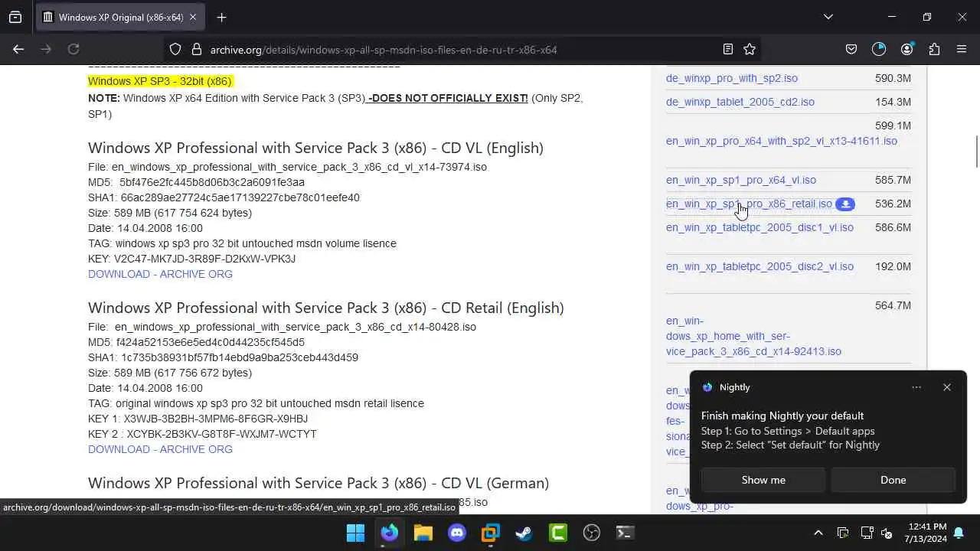Click the MD5 5bf476e2fc445b8d06b3c2a6091fe3aa line
The height and width of the screenshot is (551, 980).
[196, 182]
